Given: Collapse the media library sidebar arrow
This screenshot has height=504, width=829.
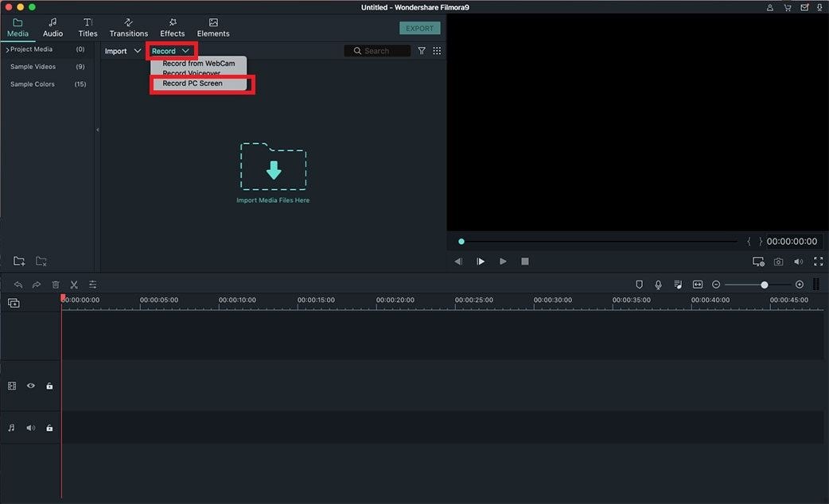Looking at the screenshot, I should pyautogui.click(x=97, y=130).
